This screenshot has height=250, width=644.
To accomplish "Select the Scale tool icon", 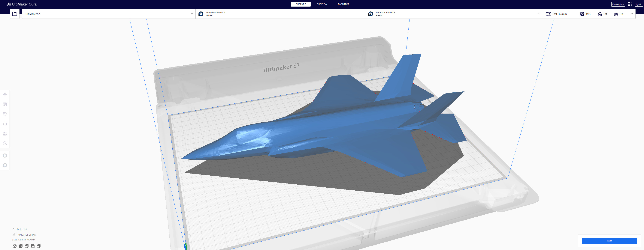I will pos(5,104).
